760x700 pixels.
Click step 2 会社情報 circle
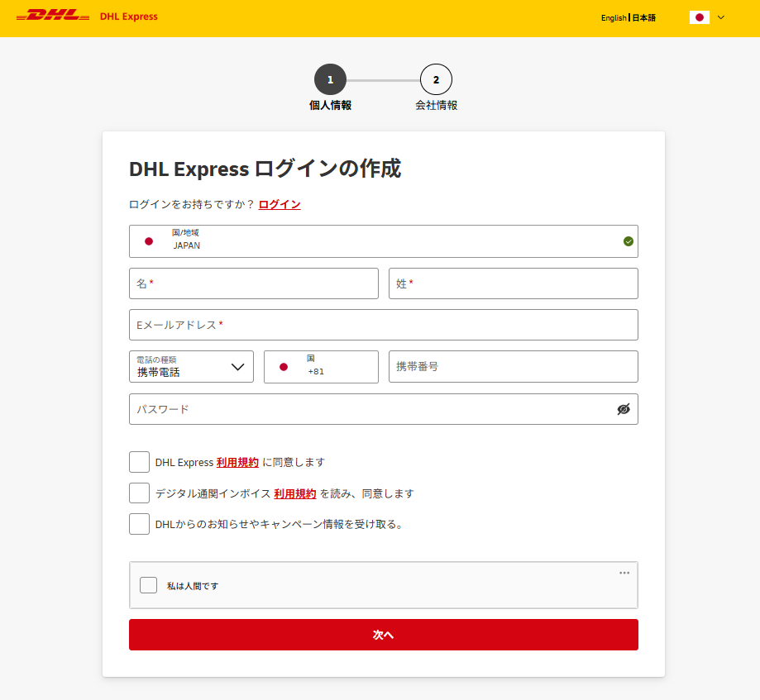click(436, 80)
